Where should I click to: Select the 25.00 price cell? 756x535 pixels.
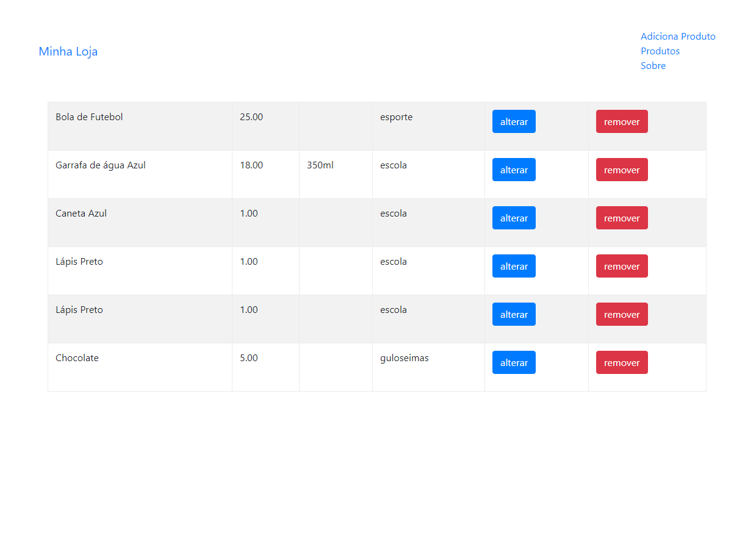(x=265, y=126)
